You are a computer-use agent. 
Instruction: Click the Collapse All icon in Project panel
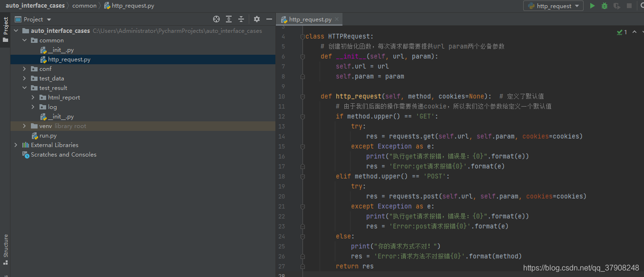[241, 19]
